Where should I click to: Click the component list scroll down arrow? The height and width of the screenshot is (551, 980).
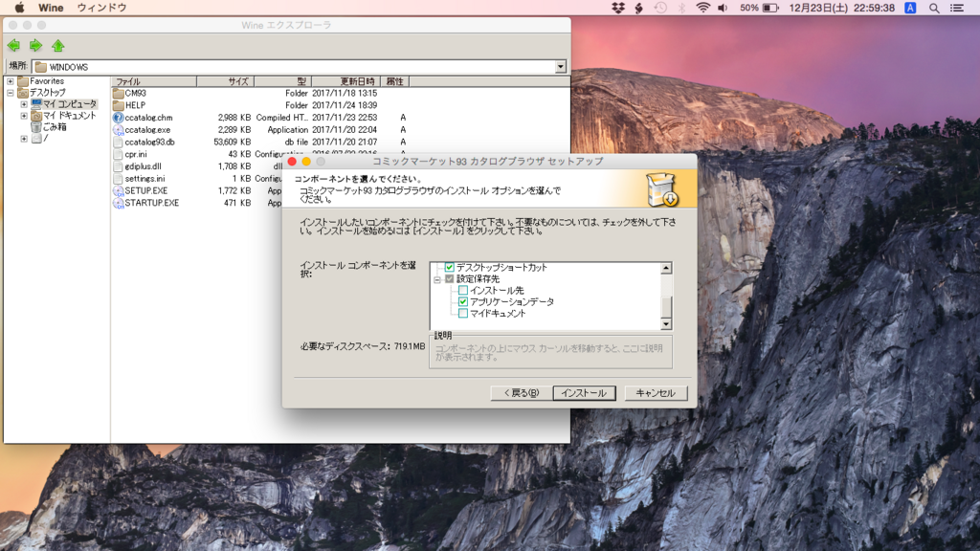coord(666,324)
